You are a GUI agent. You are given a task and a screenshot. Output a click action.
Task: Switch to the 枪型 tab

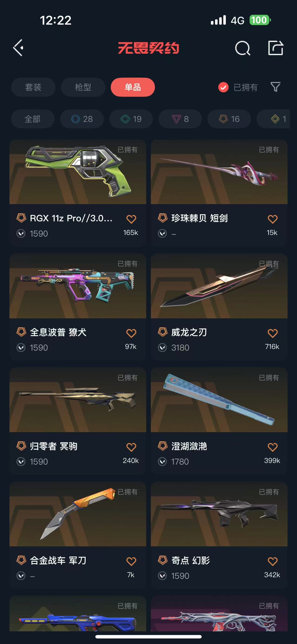[x=83, y=87]
